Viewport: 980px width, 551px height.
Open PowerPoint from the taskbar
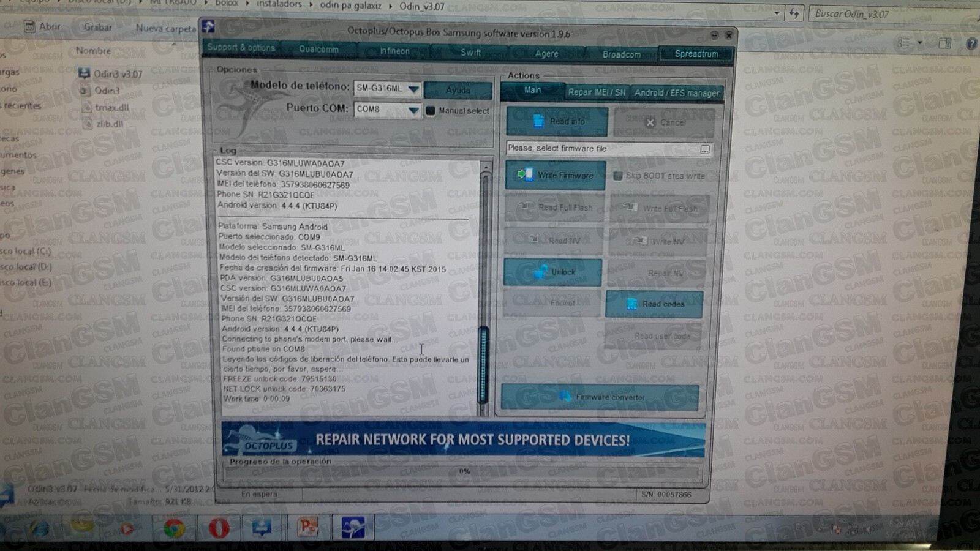308,527
